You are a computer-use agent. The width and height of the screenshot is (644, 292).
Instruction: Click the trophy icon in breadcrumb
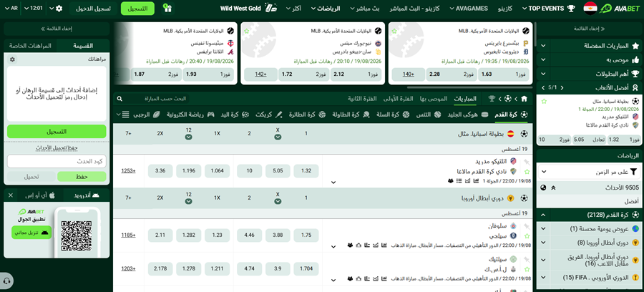(492, 99)
